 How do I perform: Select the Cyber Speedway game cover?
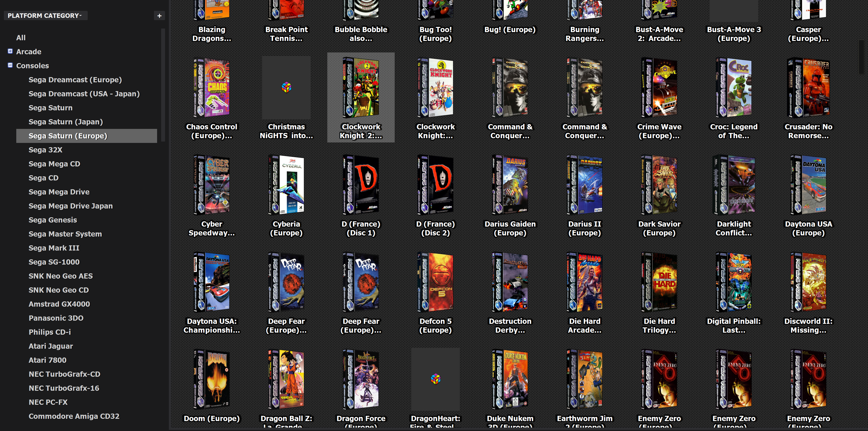coord(212,185)
